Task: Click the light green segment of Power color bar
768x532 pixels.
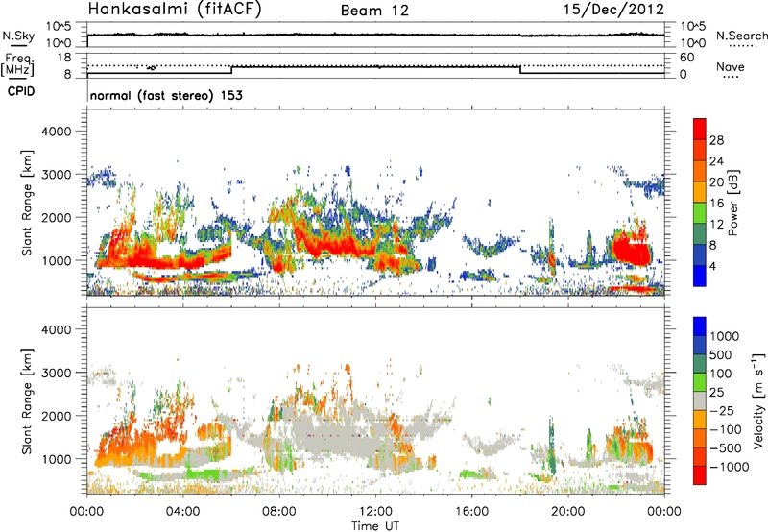Action: tap(700, 212)
